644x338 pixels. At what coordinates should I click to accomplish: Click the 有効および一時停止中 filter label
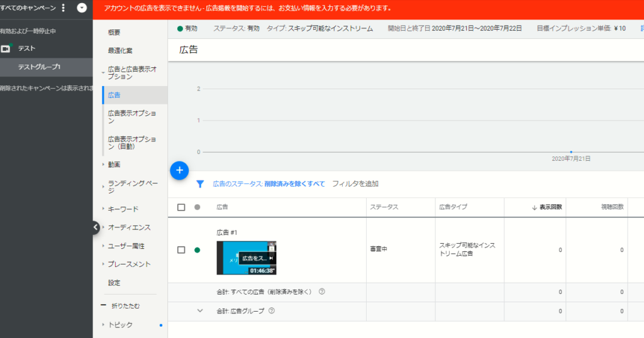[x=28, y=31]
